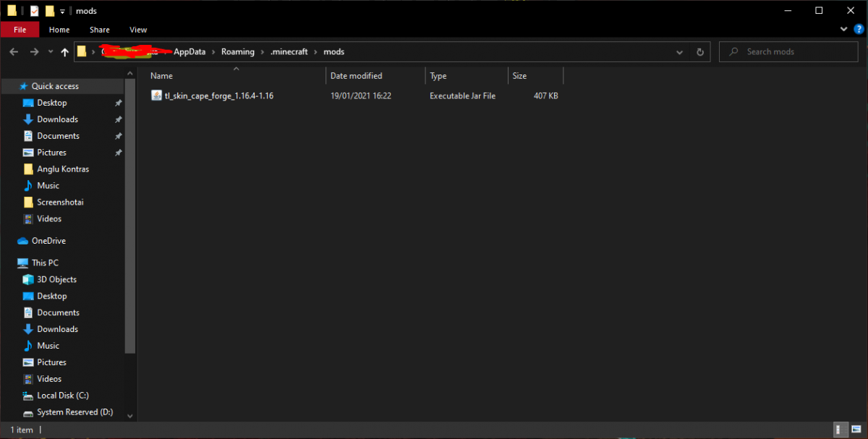Expand the address bar history dropdown
The height and width of the screenshot is (439, 868).
[x=680, y=52]
